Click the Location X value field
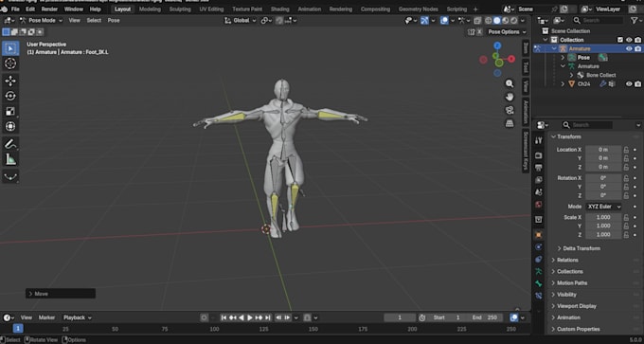This screenshot has width=644, height=344. tap(603, 150)
